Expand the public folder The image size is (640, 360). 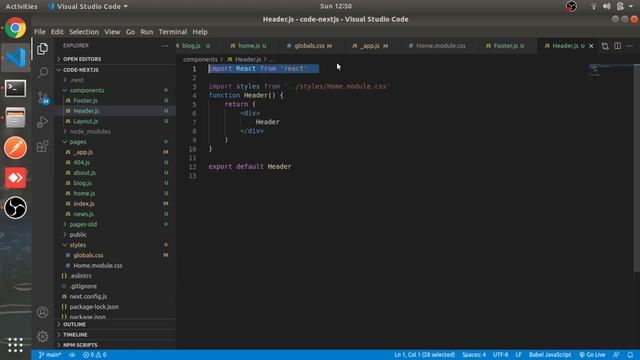(116, 235)
